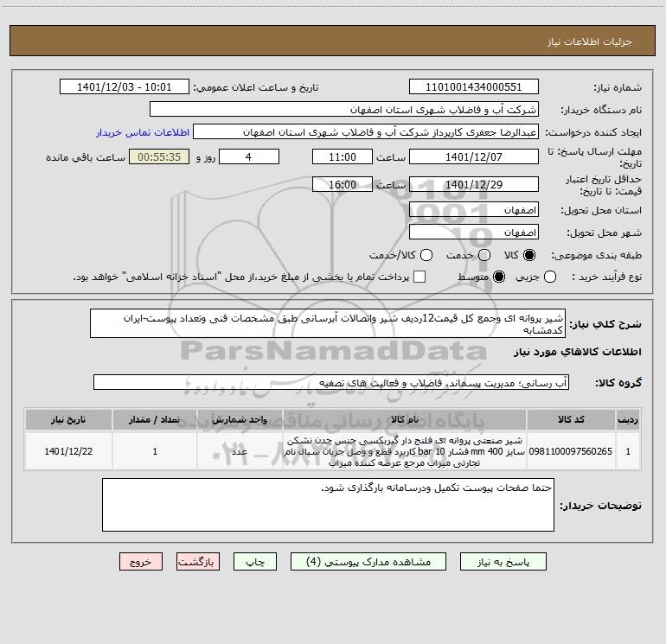The height and width of the screenshot is (644, 666).
Task: Click the شهر محل تحویل field
Action: point(474,233)
